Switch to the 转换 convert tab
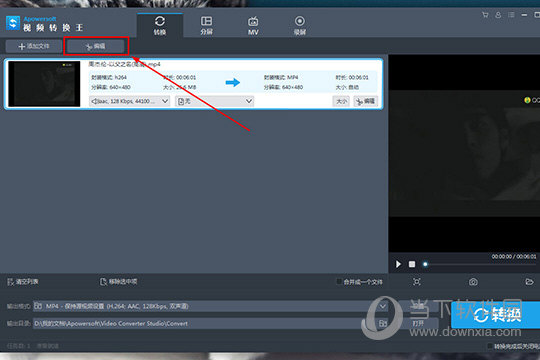540x360 pixels. pos(159,25)
